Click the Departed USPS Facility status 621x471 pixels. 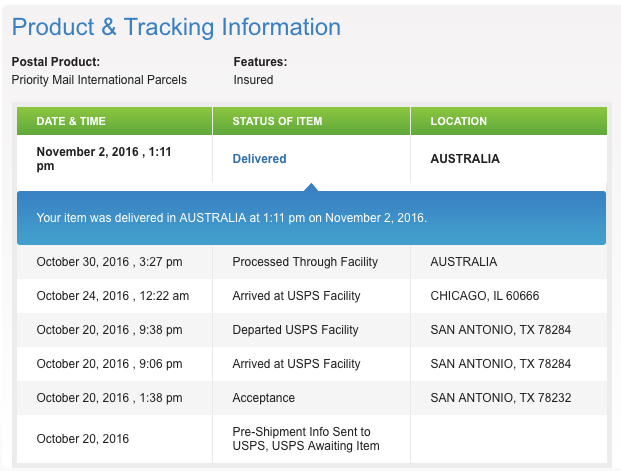(295, 330)
